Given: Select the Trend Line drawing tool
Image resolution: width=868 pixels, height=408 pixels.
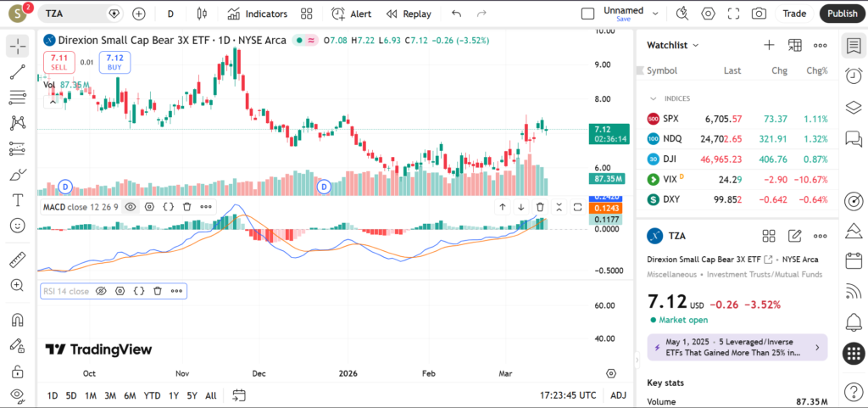Looking at the screenshot, I should (18, 72).
